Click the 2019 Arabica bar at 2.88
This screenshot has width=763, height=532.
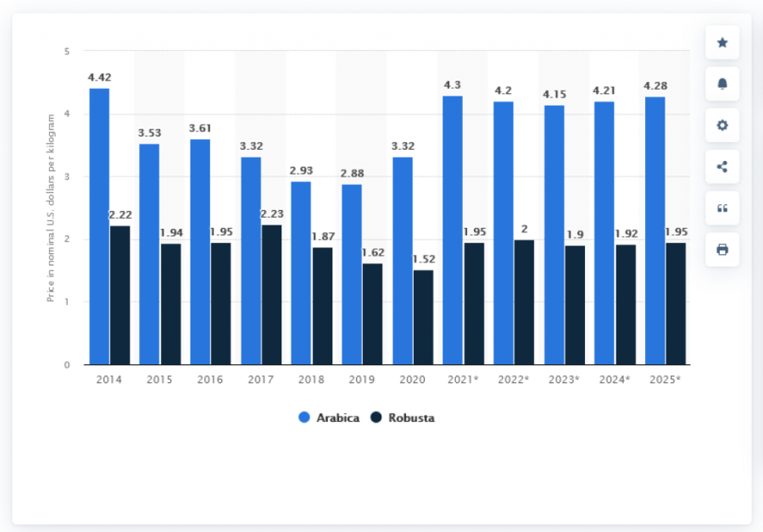click(352, 274)
